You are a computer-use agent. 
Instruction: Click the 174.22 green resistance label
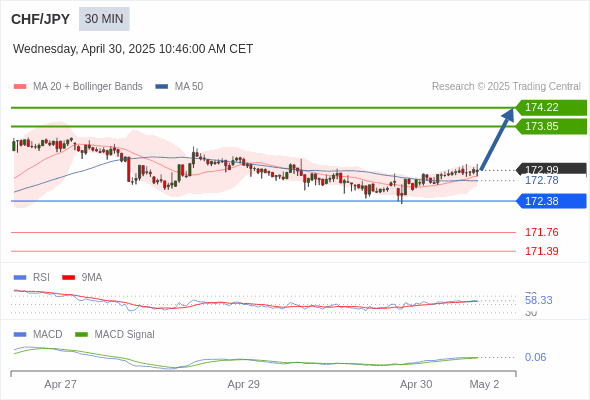tap(551, 108)
